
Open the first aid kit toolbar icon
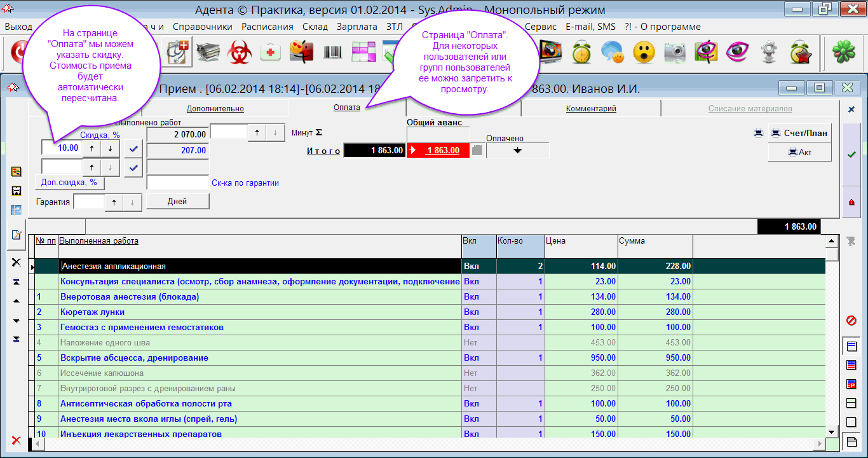tap(271, 52)
